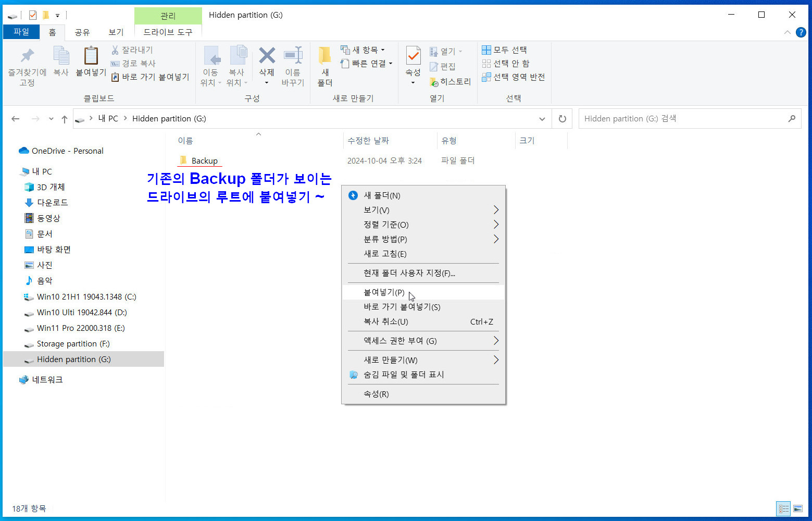
Task: Open the 파일 tab
Action: [x=21, y=32]
